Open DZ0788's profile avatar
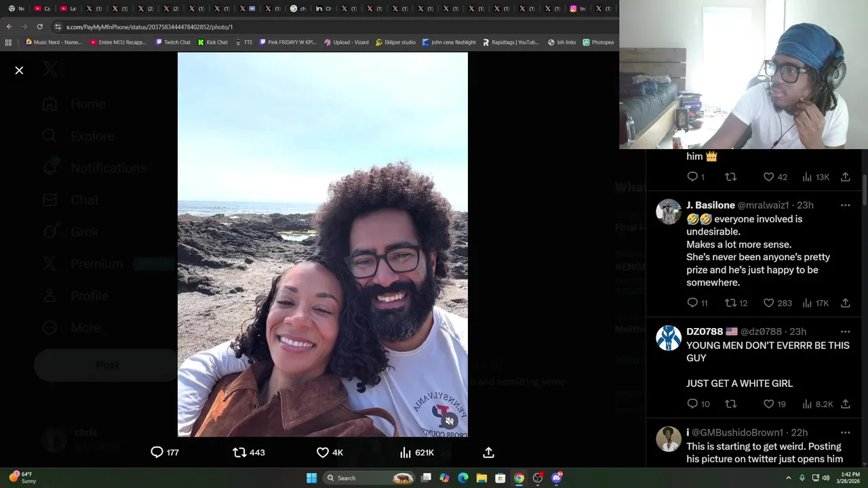 [668, 338]
